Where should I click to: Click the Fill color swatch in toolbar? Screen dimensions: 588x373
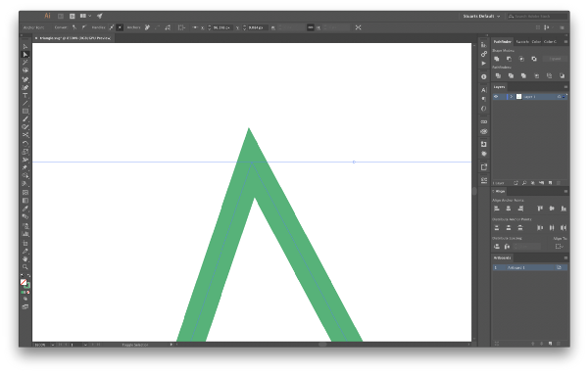pos(24,282)
